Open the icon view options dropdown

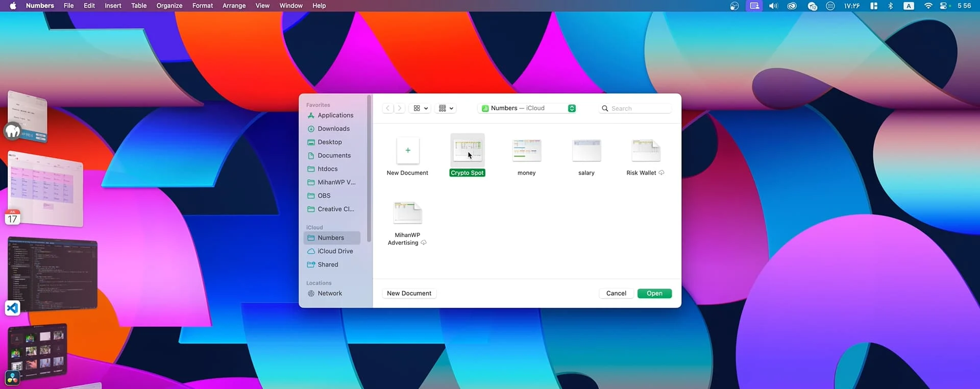pyautogui.click(x=420, y=108)
